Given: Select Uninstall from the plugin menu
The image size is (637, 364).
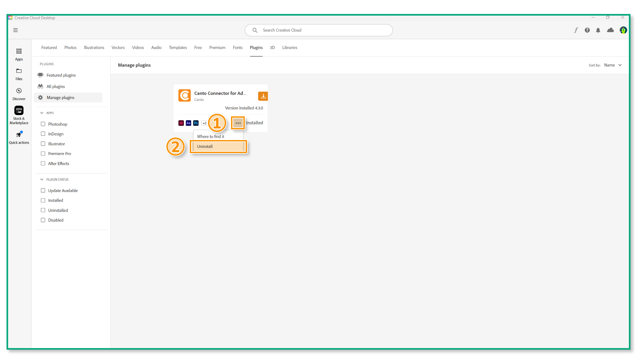Looking at the screenshot, I should [x=218, y=147].
